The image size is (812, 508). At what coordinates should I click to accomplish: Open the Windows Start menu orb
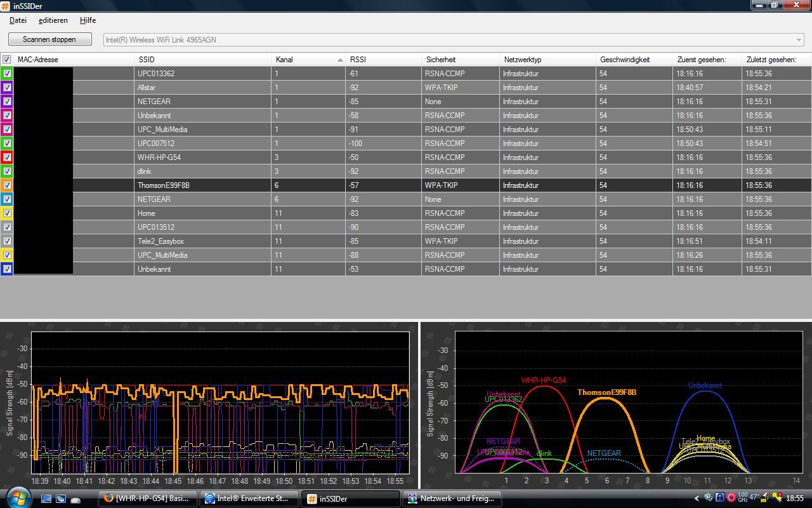18,497
